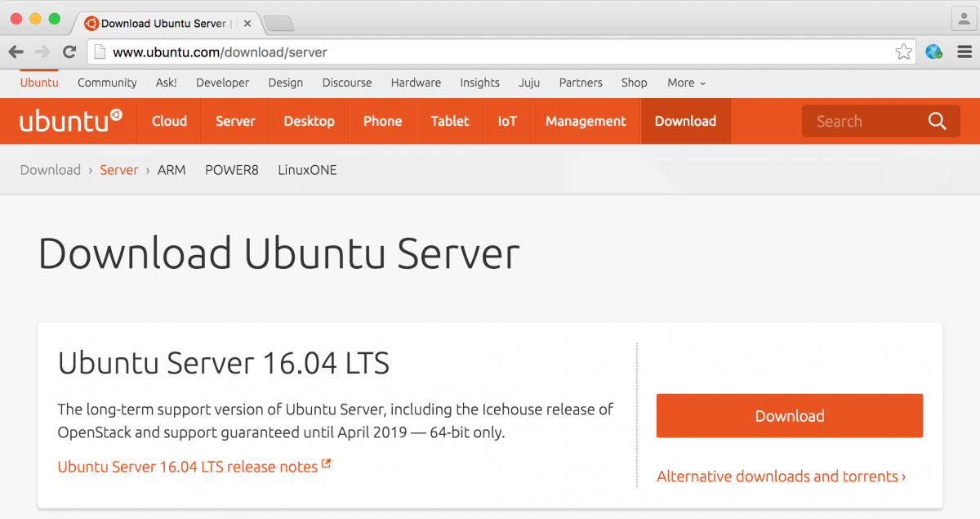The height and width of the screenshot is (519, 980).
Task: Click the search magnifier icon
Action: click(x=936, y=120)
